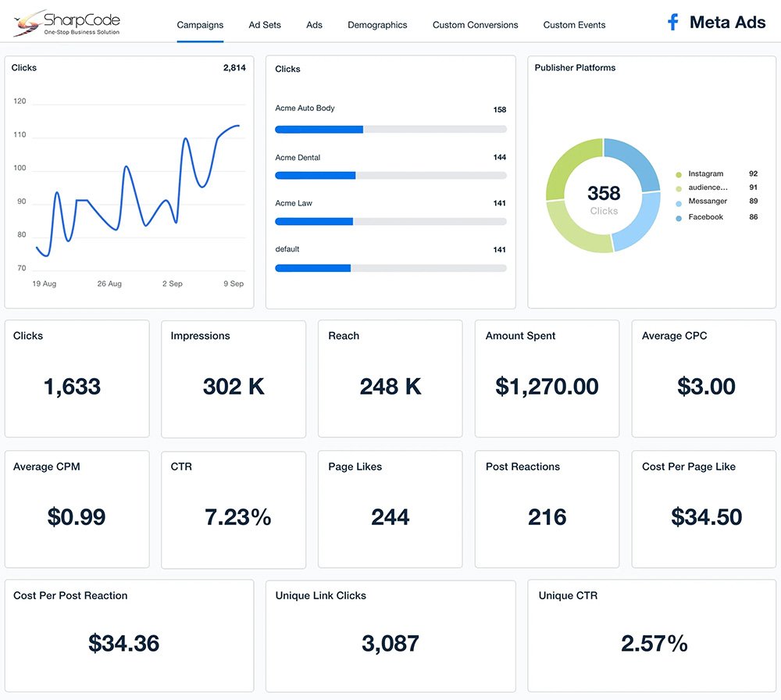
Task: Switch to the Ad Sets tab
Action: coord(265,25)
